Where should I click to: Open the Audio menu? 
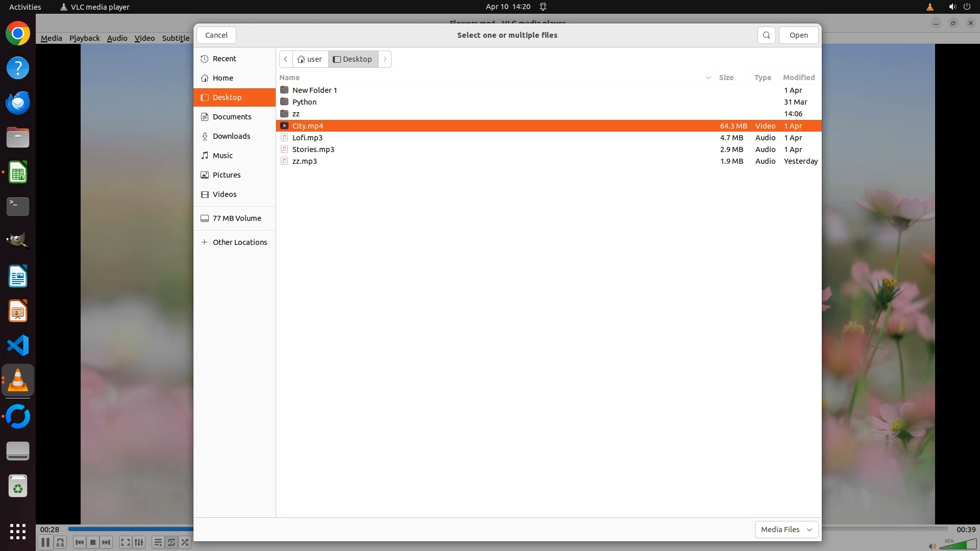point(117,38)
